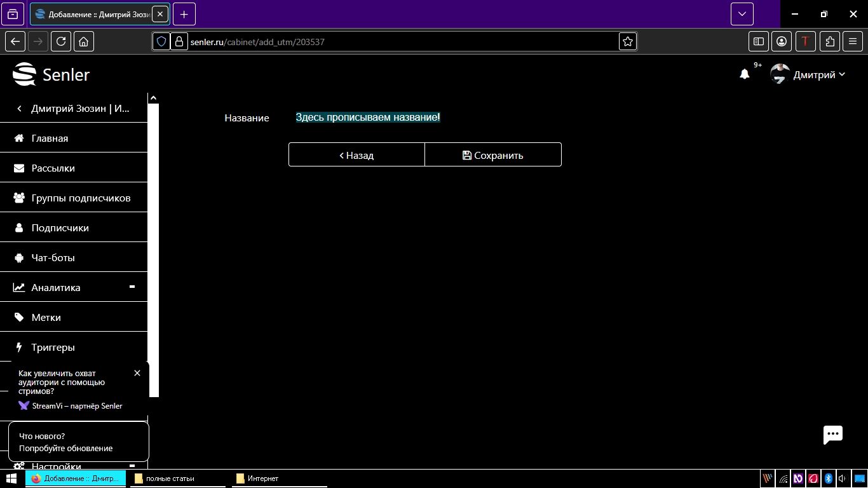Viewport: 868px width, 488px height.
Task: Click the site security padlock icon
Action: click(179, 41)
